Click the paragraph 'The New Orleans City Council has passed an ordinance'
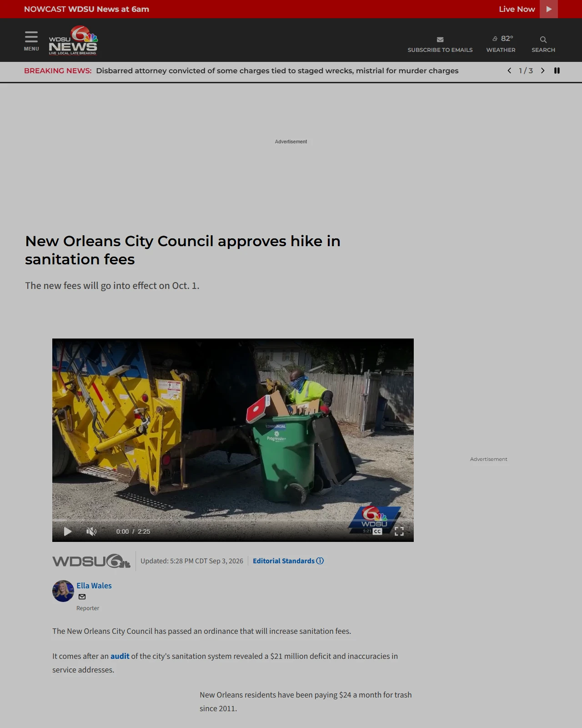The image size is (582, 728). (201, 631)
